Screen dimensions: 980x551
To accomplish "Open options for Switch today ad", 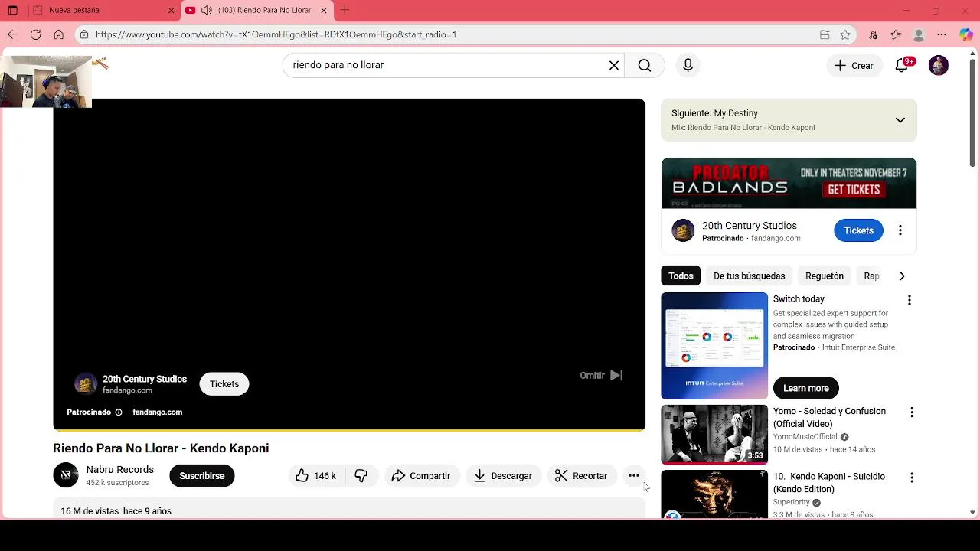I will (910, 300).
